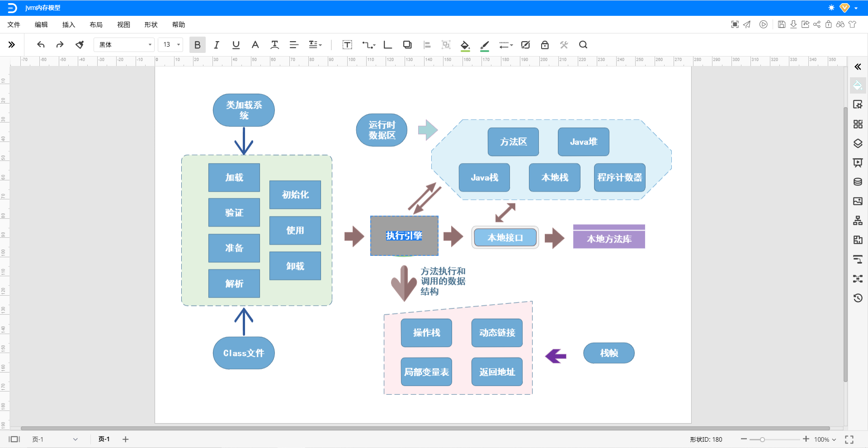Toggle underline formatting
The image size is (868, 448).
point(236,45)
